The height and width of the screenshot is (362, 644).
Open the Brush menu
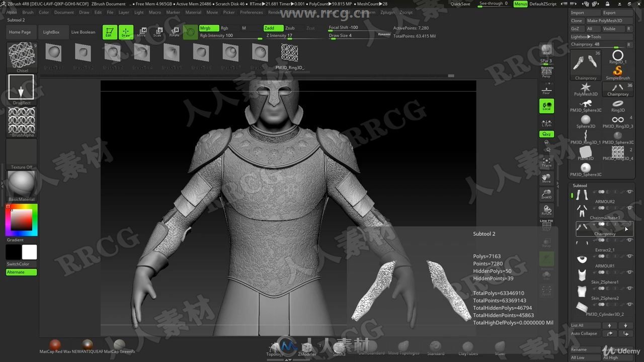click(28, 12)
